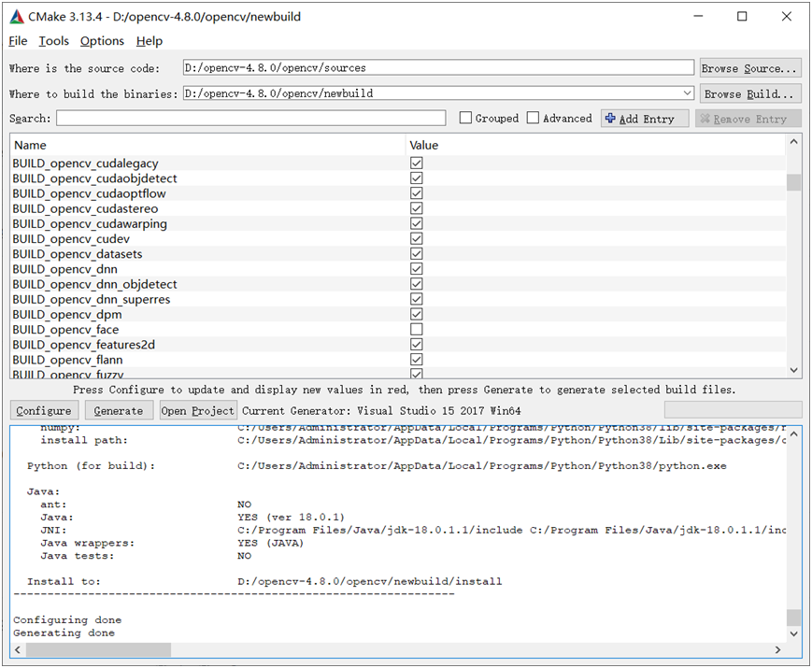Maximize the CMake window
Viewport: 812px width, 668px height.
click(x=742, y=17)
